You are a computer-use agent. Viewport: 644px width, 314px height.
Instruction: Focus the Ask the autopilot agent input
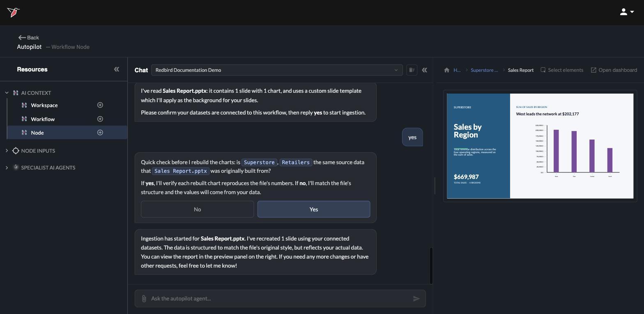pyautogui.click(x=279, y=298)
